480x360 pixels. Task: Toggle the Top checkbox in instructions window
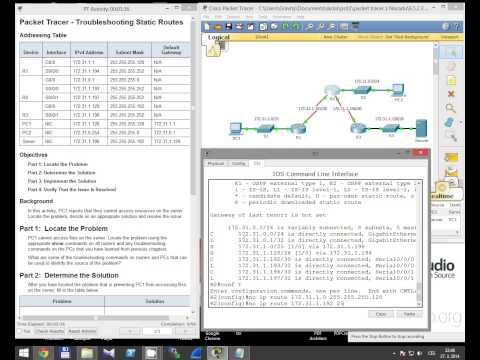click(19, 331)
